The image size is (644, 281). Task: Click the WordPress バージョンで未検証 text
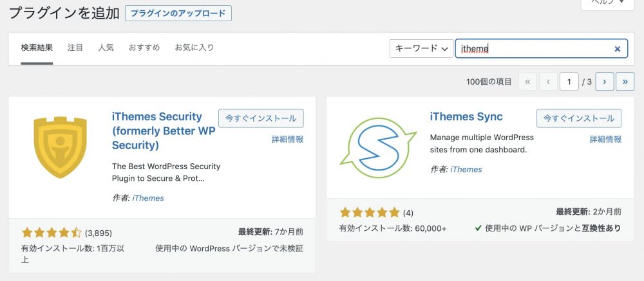coord(247,248)
